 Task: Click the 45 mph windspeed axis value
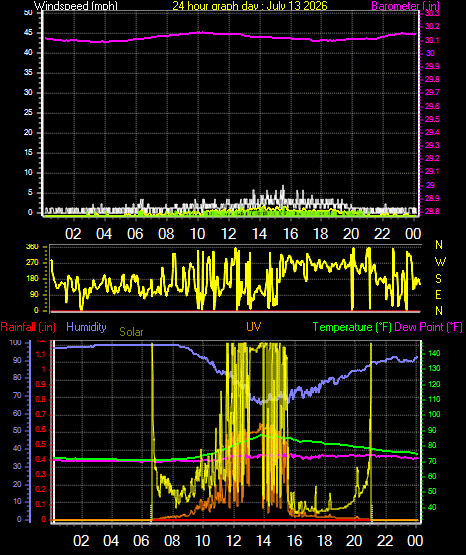(x=28, y=33)
